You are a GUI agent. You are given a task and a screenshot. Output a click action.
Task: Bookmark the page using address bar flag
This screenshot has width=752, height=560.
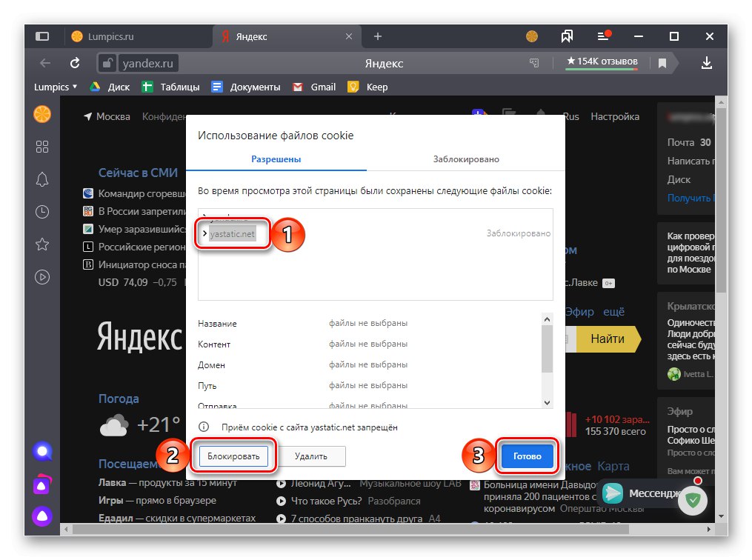662,63
